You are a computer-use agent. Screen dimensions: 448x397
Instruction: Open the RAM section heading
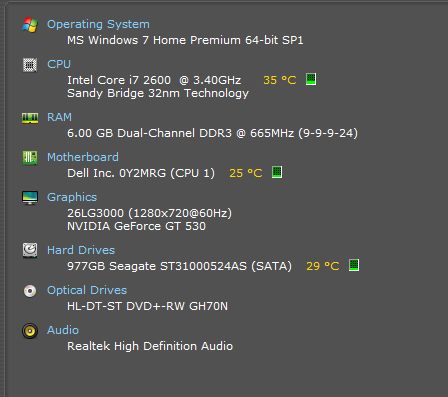[59, 117]
